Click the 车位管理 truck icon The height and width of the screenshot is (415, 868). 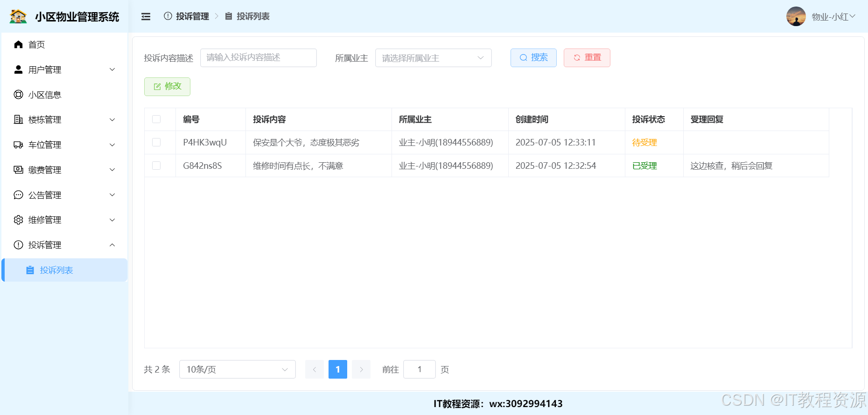click(18, 145)
